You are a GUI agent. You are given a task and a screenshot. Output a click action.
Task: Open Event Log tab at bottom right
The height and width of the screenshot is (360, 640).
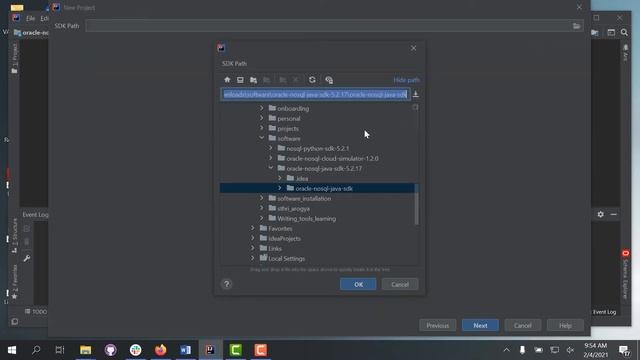tap(604, 312)
